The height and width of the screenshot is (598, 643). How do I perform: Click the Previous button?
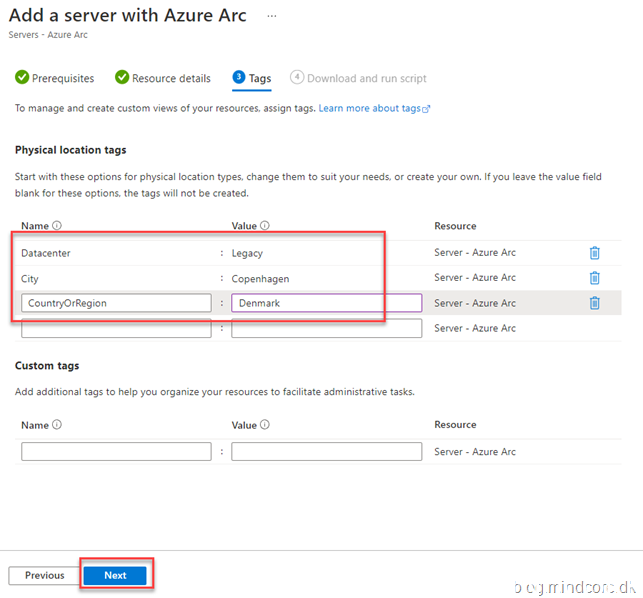coord(44,575)
